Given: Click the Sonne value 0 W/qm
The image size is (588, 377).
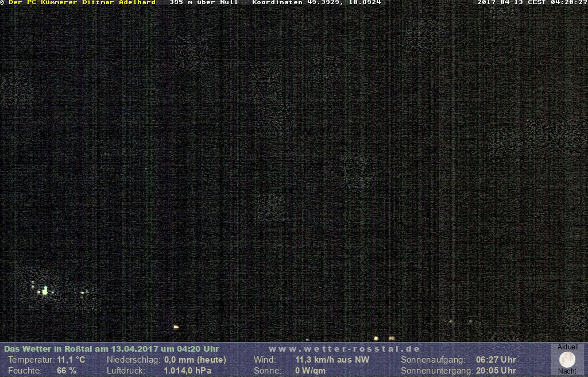Looking at the screenshot, I should 310,371.
